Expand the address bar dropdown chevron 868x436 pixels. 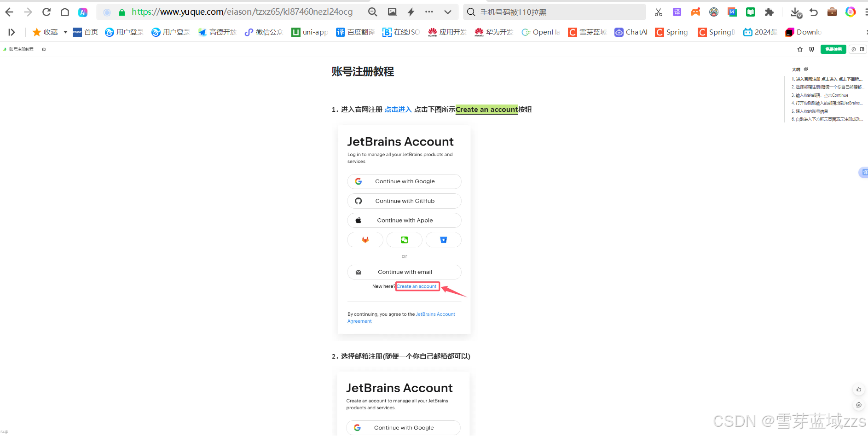click(x=448, y=12)
